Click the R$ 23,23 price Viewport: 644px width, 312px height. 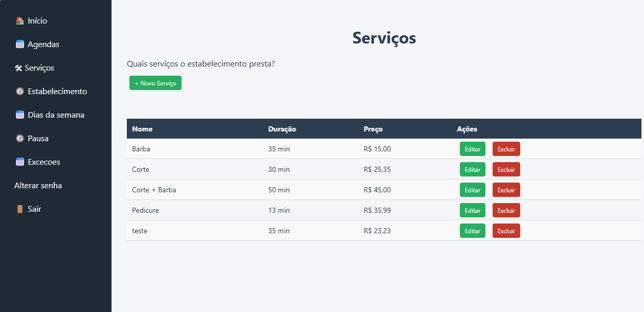pos(377,231)
